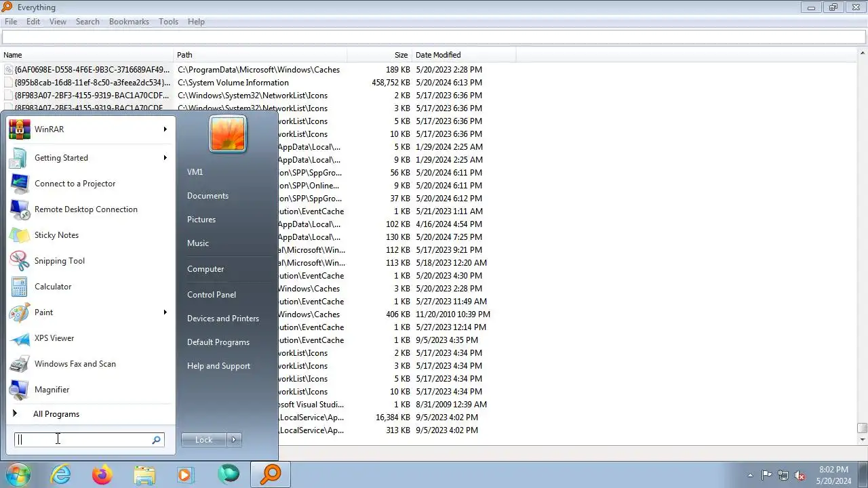Click the vertical scrollbar down arrow
This screenshot has height=488, width=868.
862,440
